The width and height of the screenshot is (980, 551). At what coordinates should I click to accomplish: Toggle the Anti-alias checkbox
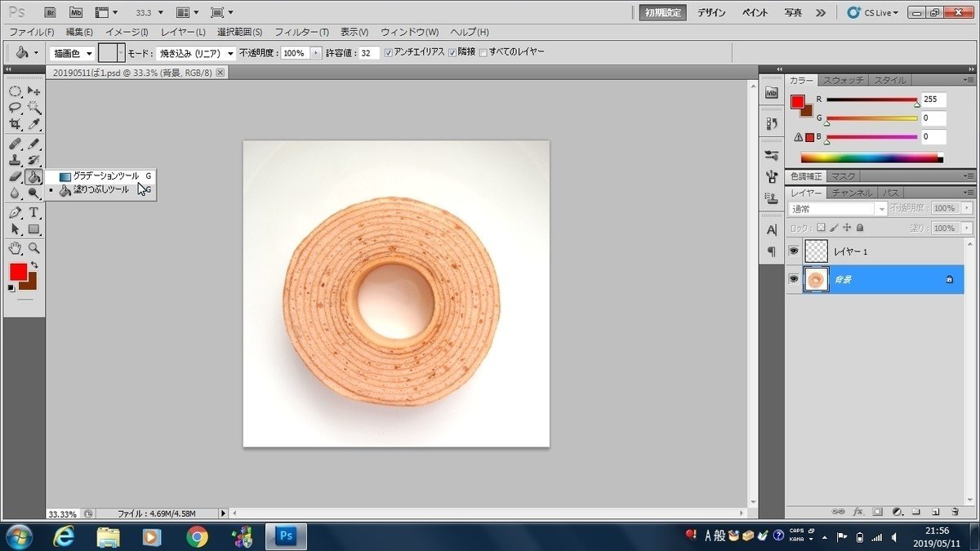tap(388, 52)
